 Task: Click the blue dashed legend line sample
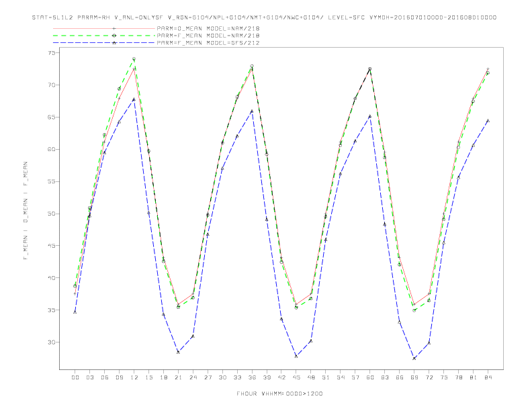pyautogui.click(x=104, y=43)
